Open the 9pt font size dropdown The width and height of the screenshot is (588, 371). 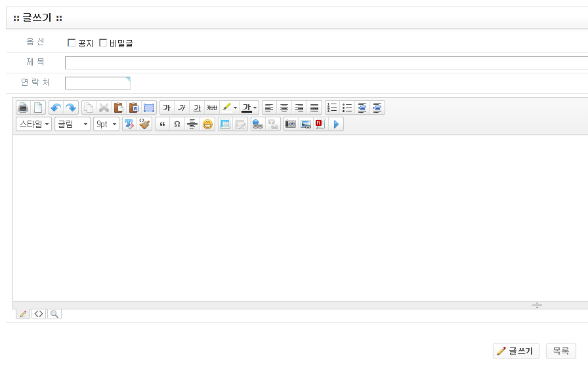point(106,124)
